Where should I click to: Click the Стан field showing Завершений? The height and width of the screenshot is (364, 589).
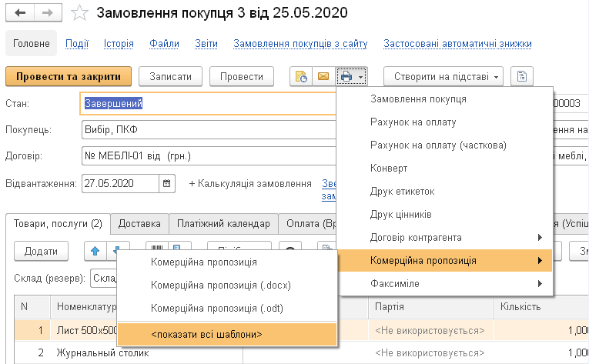[x=208, y=103]
